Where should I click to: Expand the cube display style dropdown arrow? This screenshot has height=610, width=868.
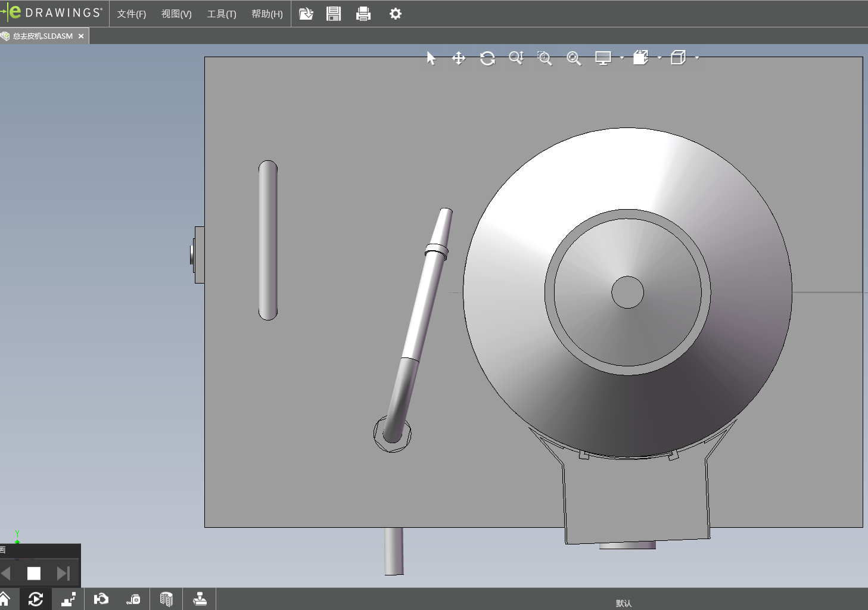697,58
